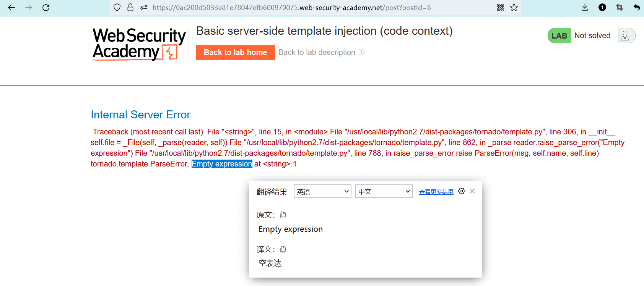Close the translation popup
This screenshot has height=286, width=644.
click(473, 191)
